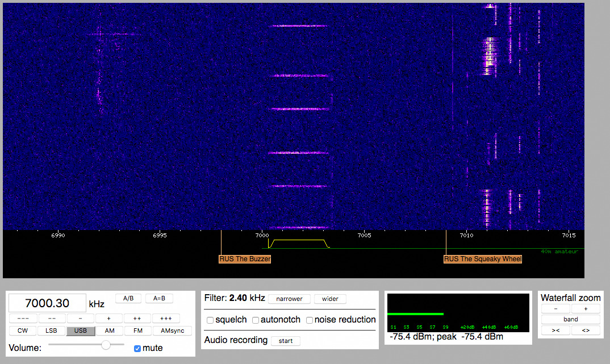Enable the autonotch checkbox
Screen dimensions: 610x364
point(256,320)
